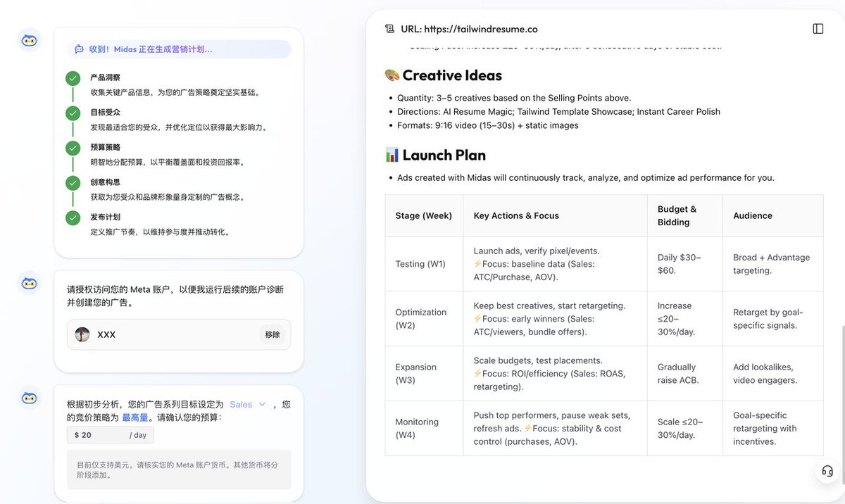Click the green checkmark beside 目标受众
This screenshot has width=845, height=504.
tap(73, 113)
